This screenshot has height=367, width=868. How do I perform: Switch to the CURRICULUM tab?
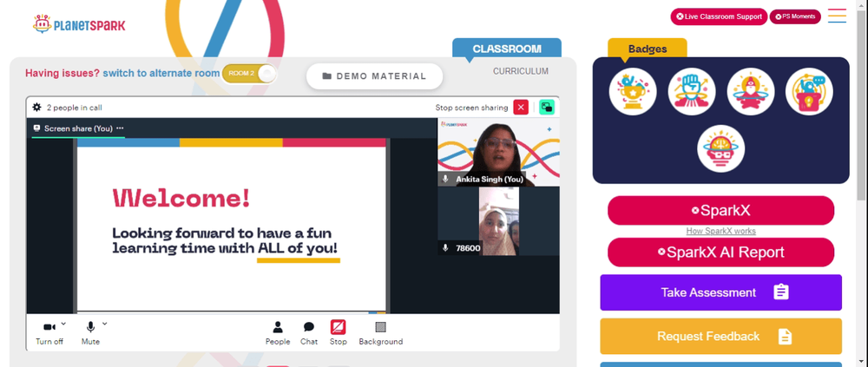pos(521,71)
